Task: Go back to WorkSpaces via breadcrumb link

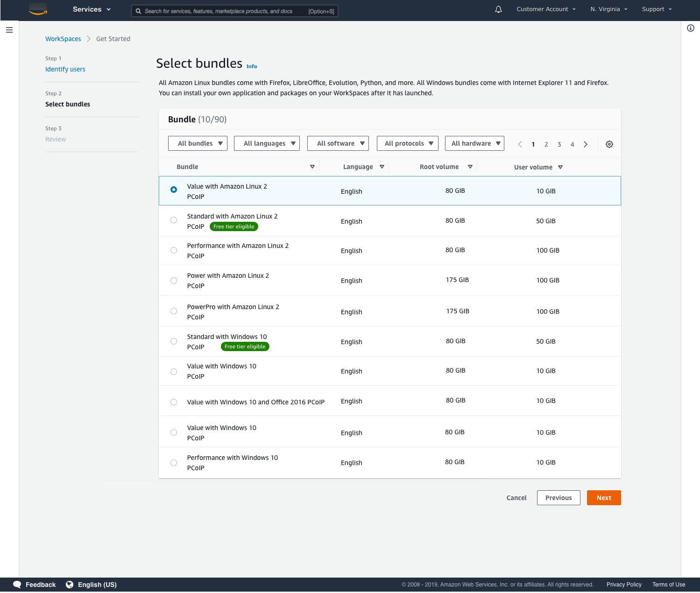Action: click(x=63, y=39)
